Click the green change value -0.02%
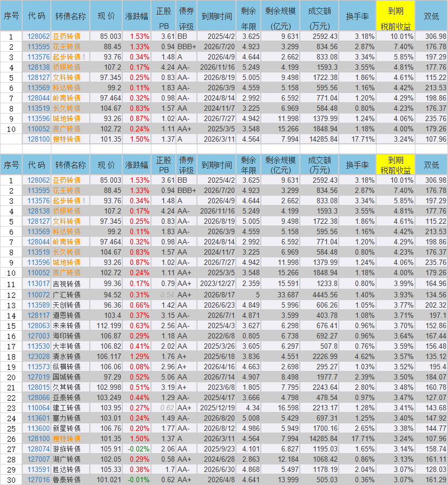The image size is (448, 485). [x=139, y=449]
